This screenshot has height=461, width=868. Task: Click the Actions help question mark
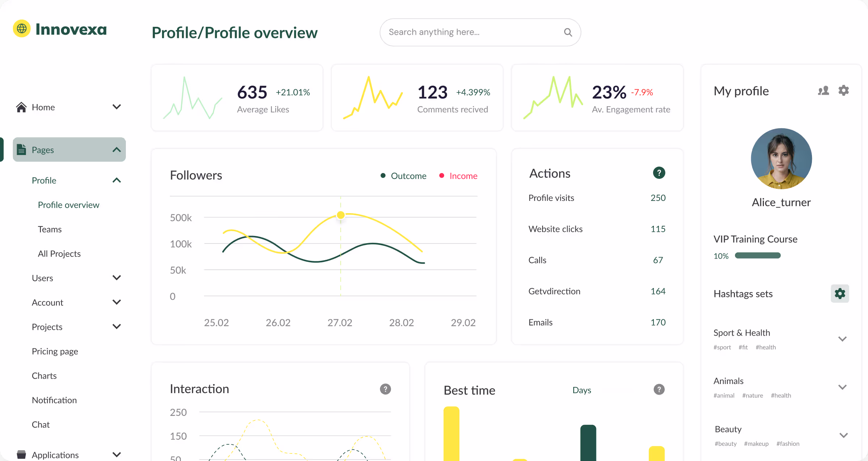tap(659, 173)
